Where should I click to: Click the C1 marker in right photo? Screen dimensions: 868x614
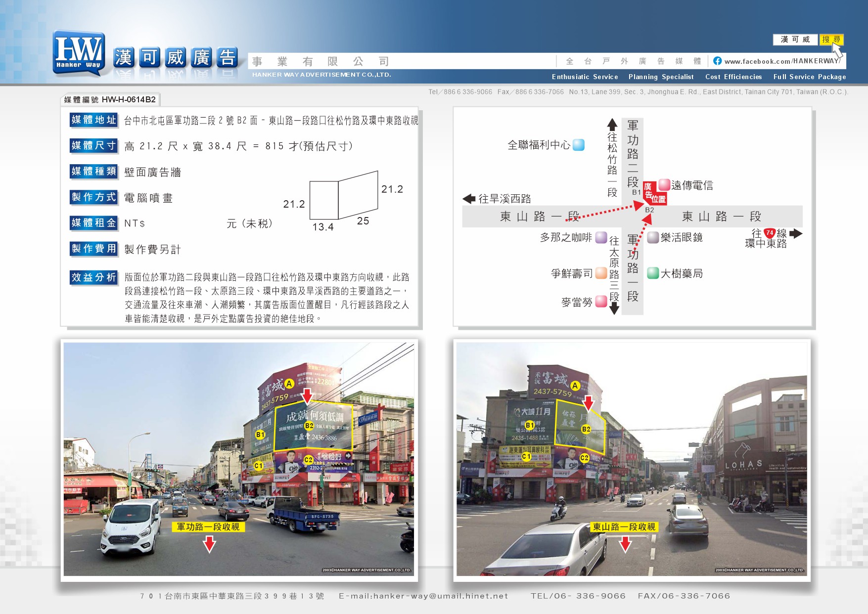tap(526, 457)
